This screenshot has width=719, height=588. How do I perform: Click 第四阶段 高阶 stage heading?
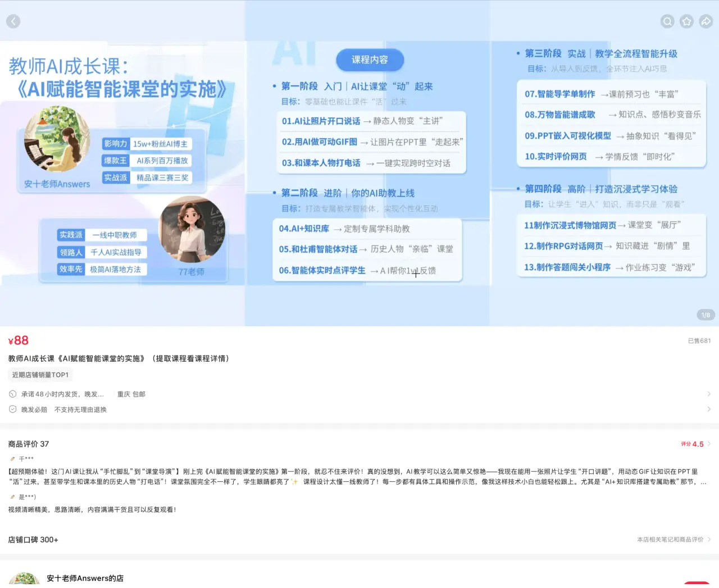tap(600, 189)
